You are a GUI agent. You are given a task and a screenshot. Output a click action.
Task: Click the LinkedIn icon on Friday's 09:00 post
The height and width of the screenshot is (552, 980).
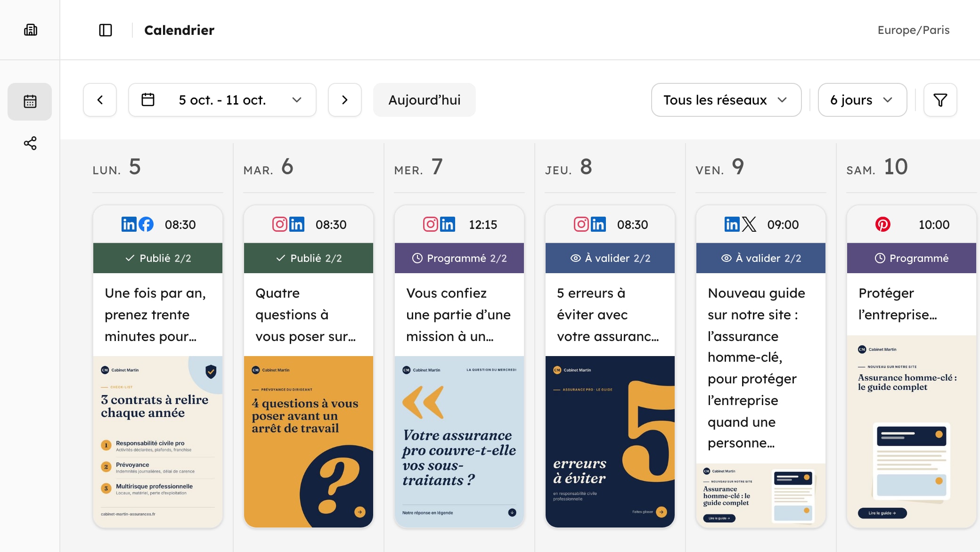(732, 224)
